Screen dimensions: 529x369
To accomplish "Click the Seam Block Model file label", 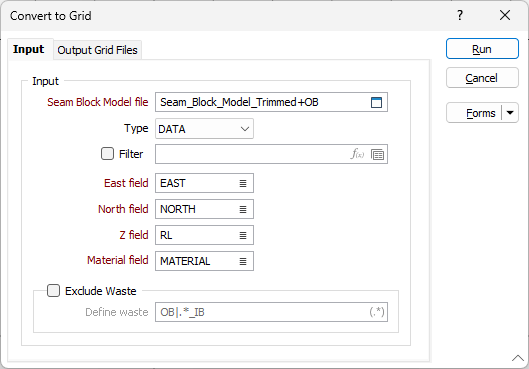I will (x=98, y=102).
